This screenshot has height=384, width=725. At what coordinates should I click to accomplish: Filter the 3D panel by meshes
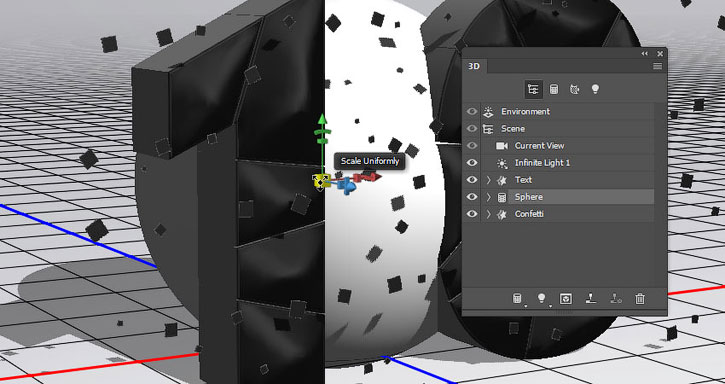(x=553, y=89)
